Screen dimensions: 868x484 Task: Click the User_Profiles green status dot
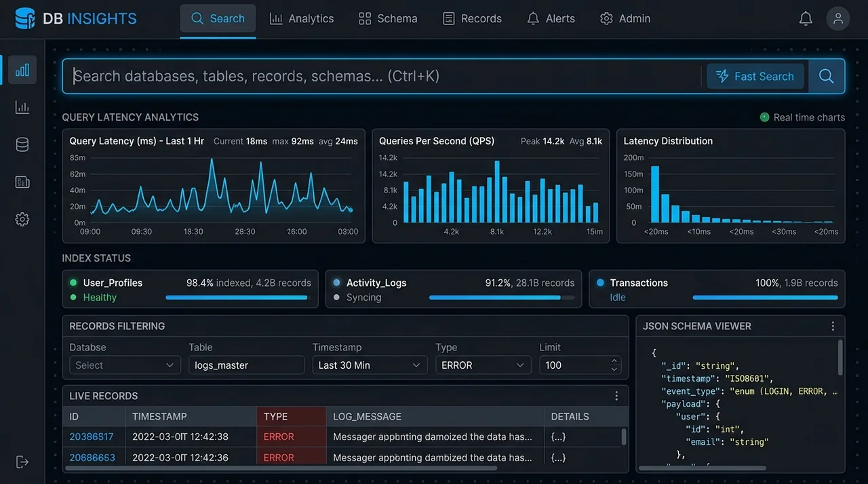pos(73,283)
